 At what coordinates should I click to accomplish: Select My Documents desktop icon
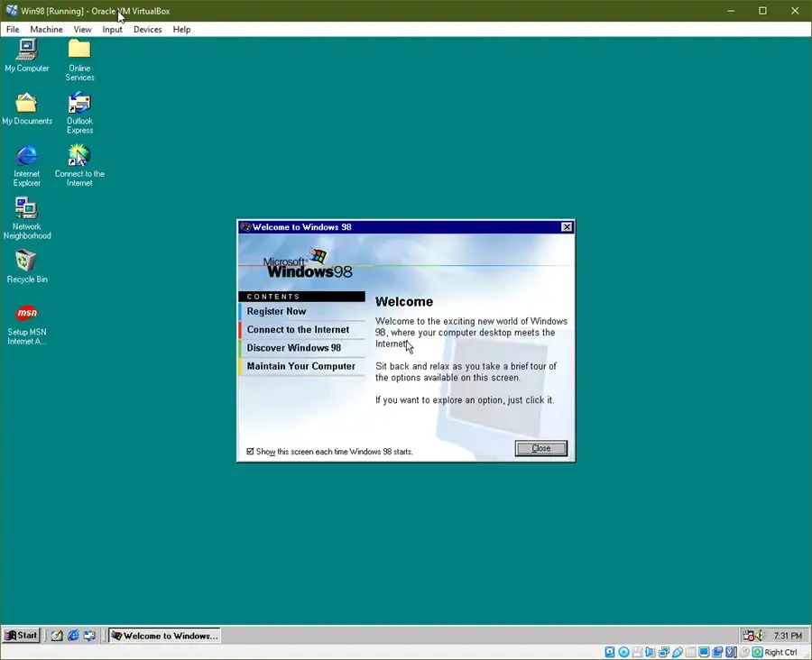pyautogui.click(x=27, y=109)
